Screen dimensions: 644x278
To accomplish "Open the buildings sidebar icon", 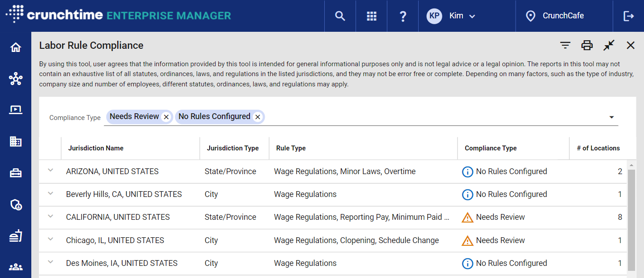I will point(16,141).
